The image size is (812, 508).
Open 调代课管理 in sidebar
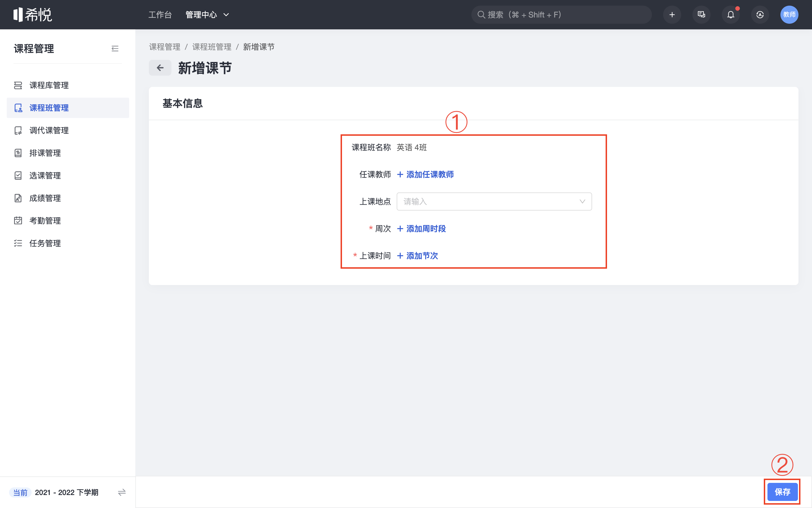pos(68,130)
